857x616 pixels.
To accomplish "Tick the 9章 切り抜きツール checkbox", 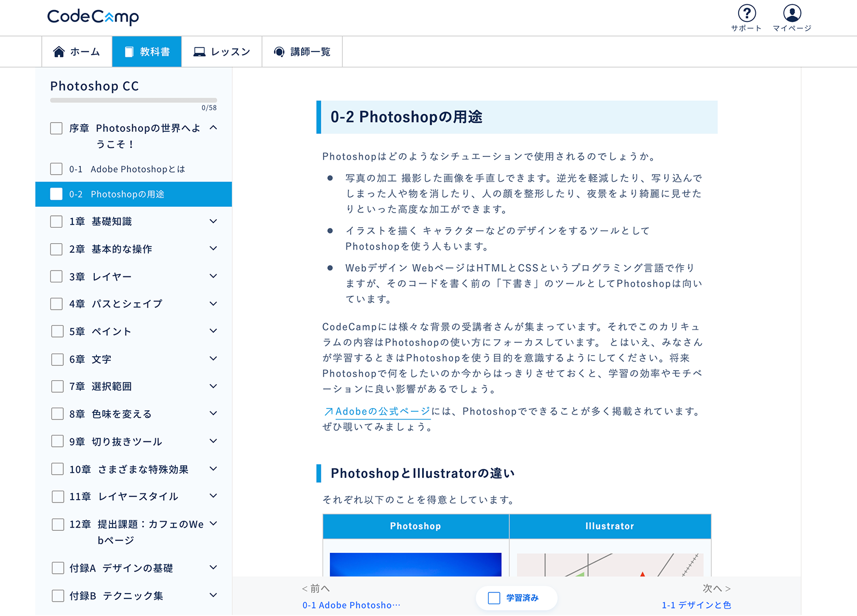I will click(x=57, y=441).
